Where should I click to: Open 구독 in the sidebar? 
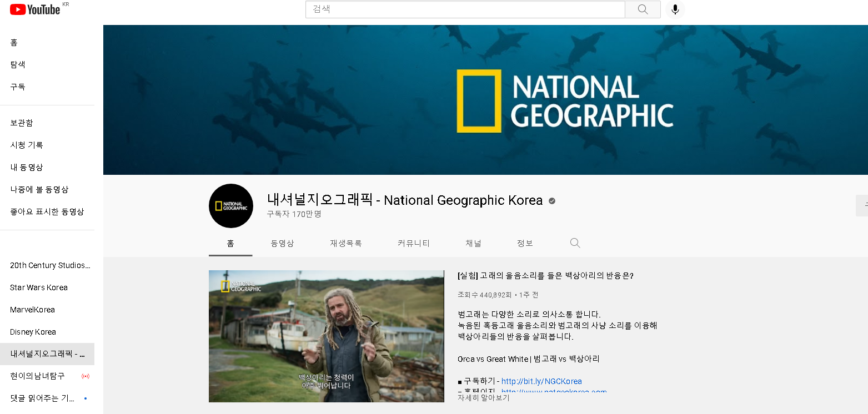(x=47, y=87)
